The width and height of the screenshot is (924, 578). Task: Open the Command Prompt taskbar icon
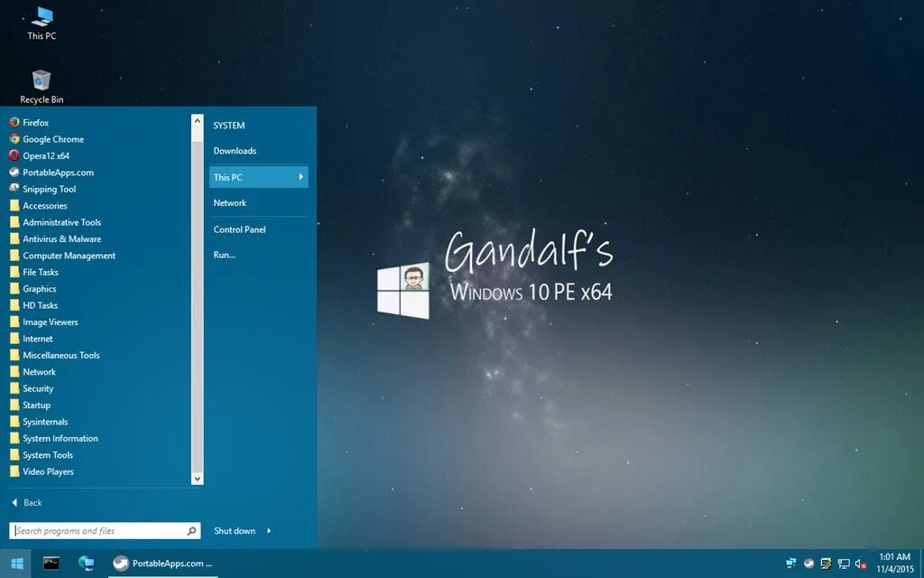(x=51, y=564)
